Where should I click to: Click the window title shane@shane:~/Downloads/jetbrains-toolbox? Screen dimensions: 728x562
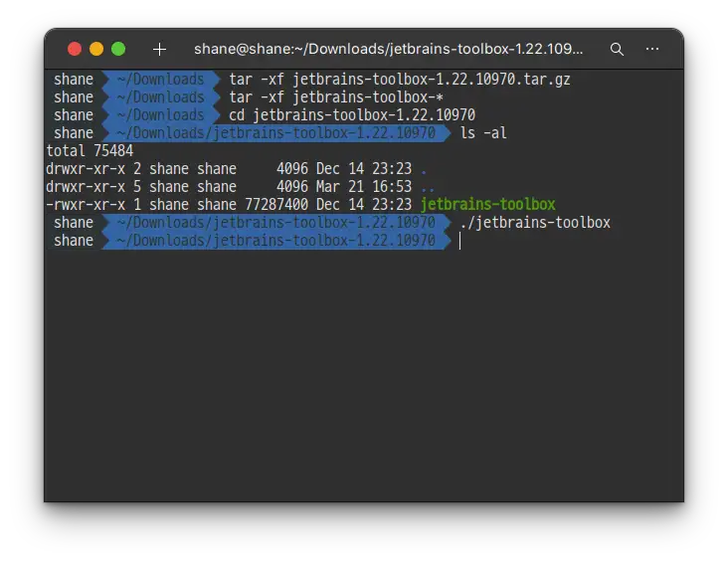[x=388, y=49]
